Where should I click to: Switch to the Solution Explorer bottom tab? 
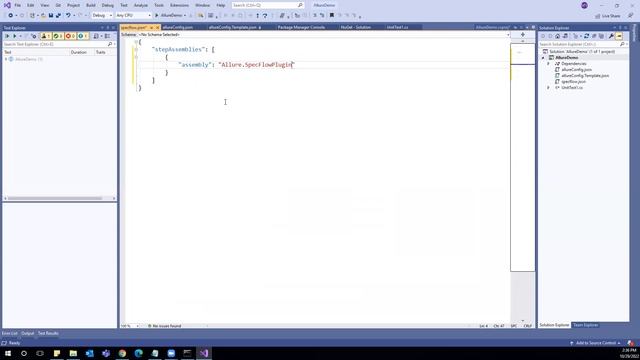coord(554,325)
